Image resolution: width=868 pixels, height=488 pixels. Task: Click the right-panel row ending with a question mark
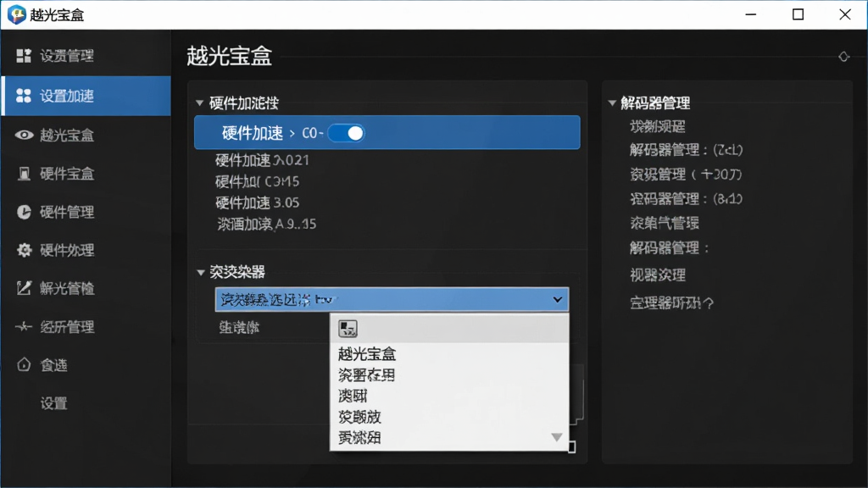(672, 302)
